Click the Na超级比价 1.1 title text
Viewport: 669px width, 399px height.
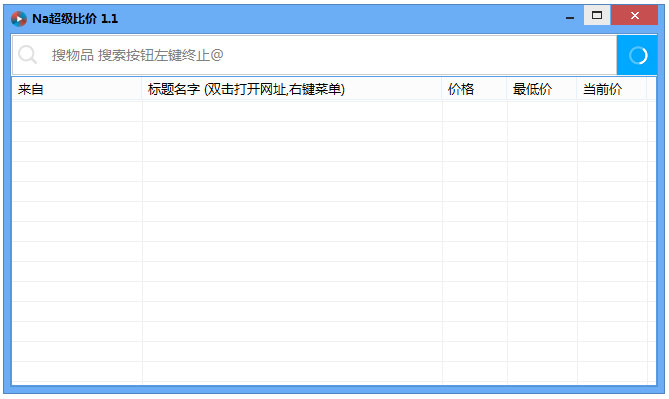point(75,19)
